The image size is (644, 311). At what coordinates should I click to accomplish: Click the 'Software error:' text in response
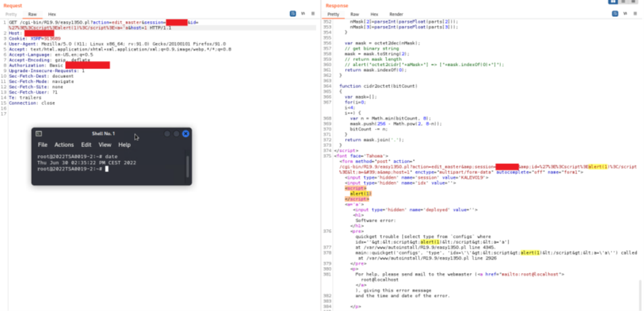coord(376,220)
